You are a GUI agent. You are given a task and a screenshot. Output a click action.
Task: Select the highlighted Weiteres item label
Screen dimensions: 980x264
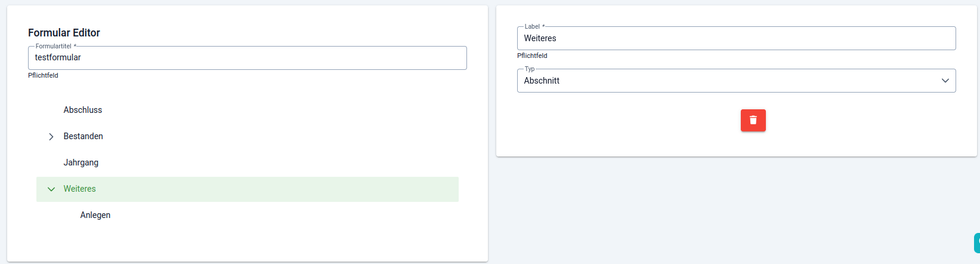80,189
